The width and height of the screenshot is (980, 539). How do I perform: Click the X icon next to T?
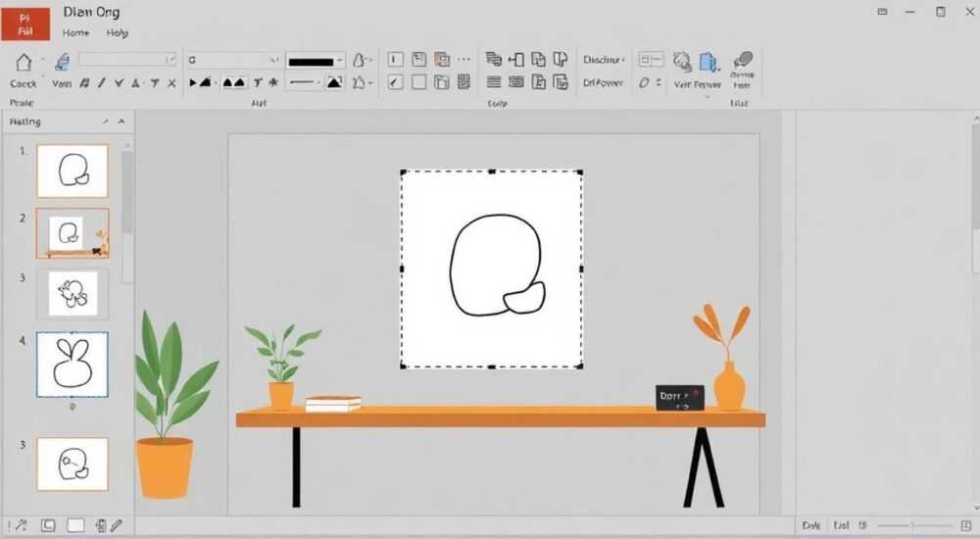click(x=171, y=82)
